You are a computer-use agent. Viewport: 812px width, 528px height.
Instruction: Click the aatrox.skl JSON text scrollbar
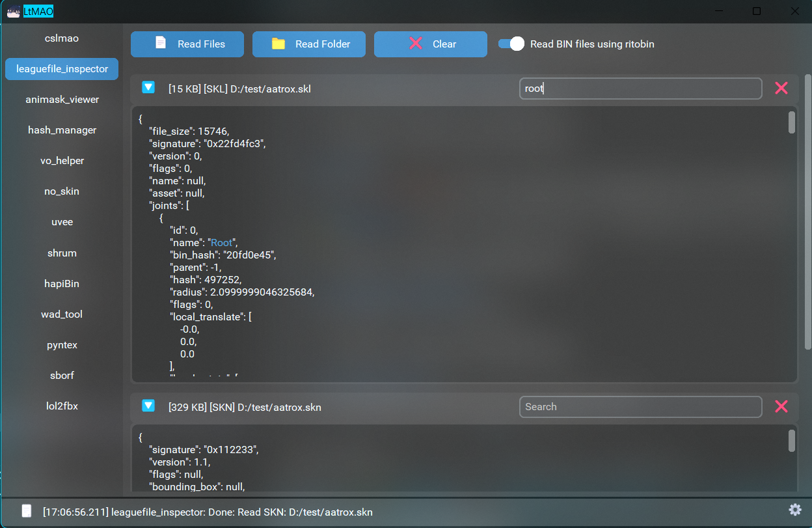[792, 122]
